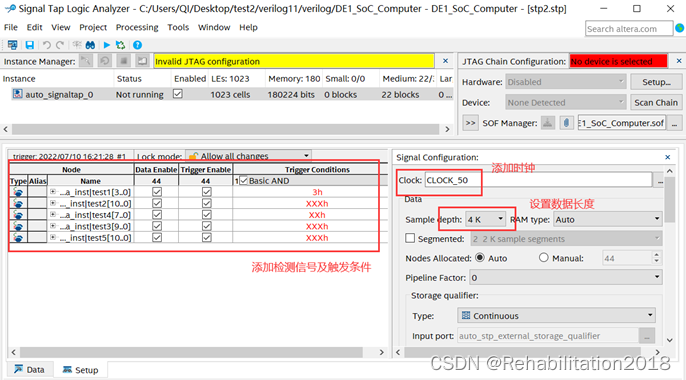Open the Pipeline Factor dropdown

tap(566, 277)
